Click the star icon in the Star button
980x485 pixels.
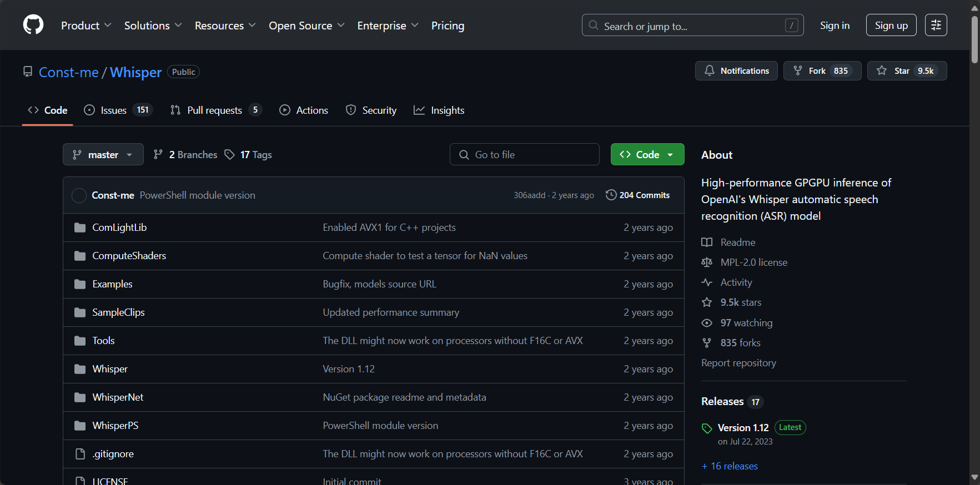point(882,70)
